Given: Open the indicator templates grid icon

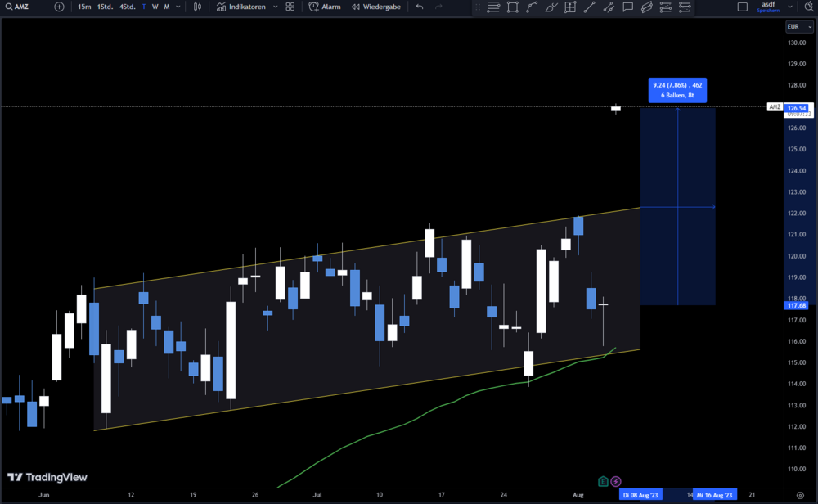Looking at the screenshot, I should point(290,7).
